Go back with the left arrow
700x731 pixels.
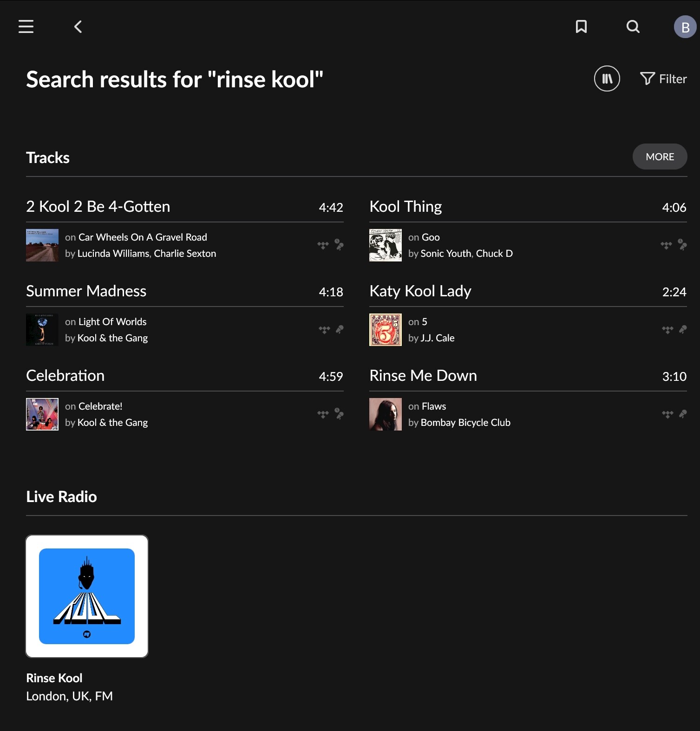tap(78, 26)
